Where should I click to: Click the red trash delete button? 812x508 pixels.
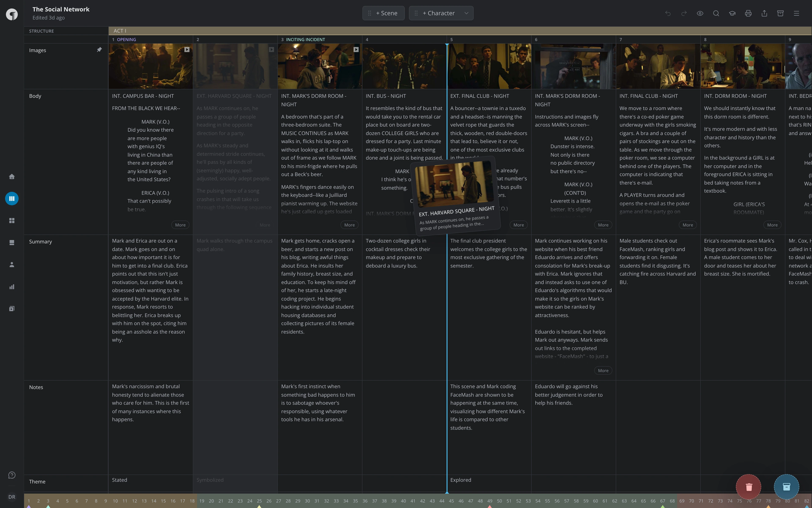click(749, 487)
